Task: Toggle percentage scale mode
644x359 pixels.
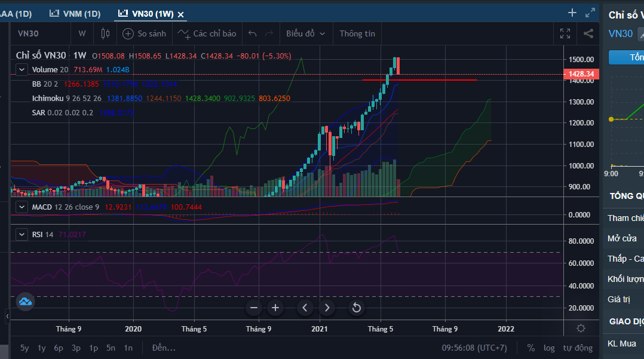Action: click(x=531, y=348)
